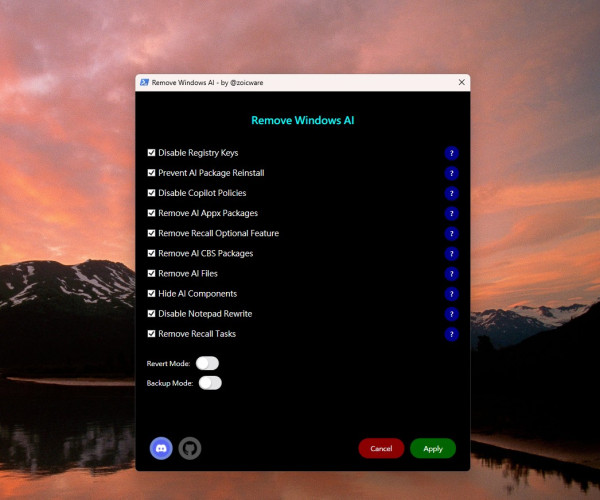The width and height of the screenshot is (600, 500).
Task: Toggle Disable Copilot Policies checkbox
Action: tap(152, 193)
